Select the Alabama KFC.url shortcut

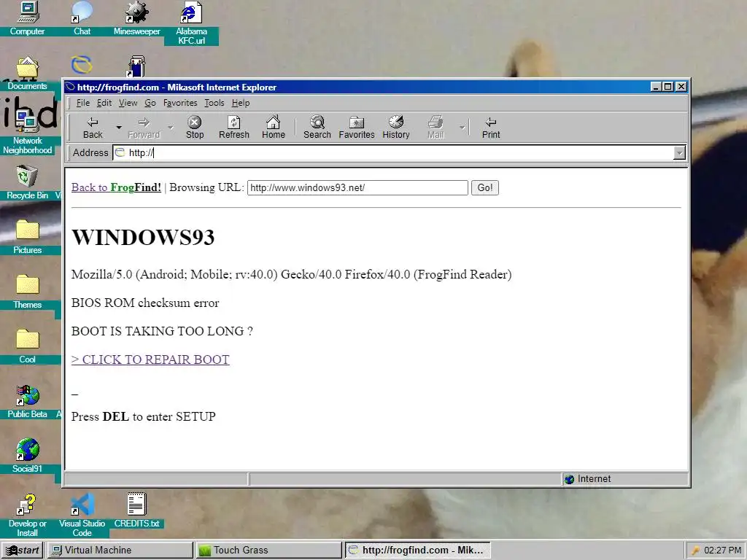tap(192, 23)
